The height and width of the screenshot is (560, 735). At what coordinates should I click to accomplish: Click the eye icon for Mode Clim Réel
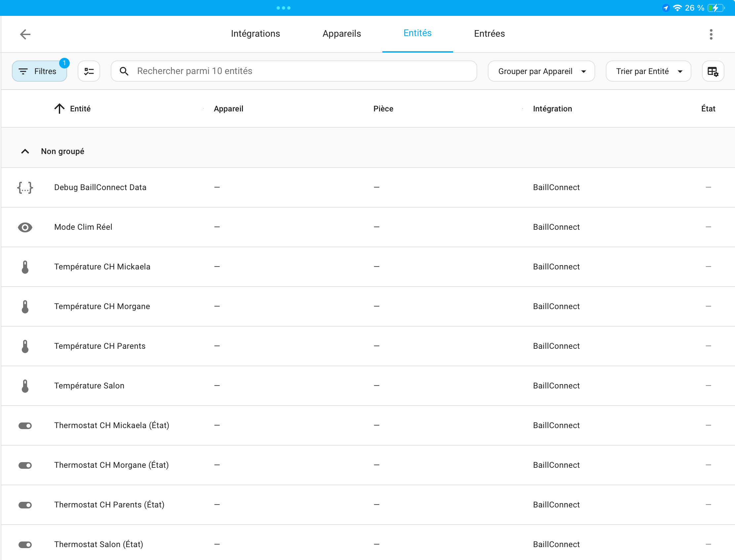pos(25,227)
